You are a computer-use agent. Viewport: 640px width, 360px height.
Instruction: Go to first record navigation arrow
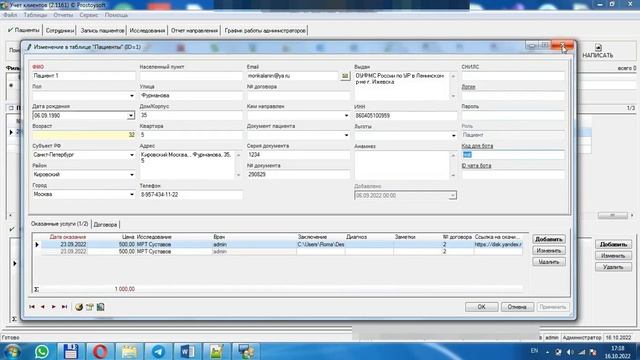32,307
